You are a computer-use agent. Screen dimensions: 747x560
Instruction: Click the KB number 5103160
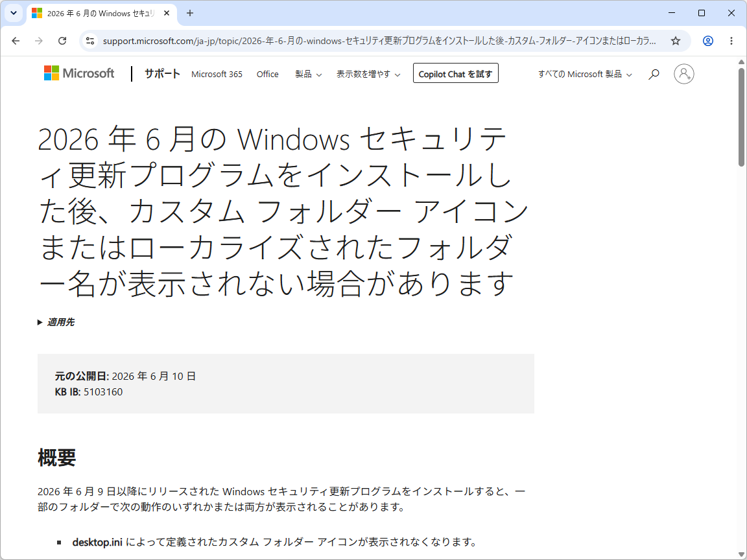tap(103, 392)
